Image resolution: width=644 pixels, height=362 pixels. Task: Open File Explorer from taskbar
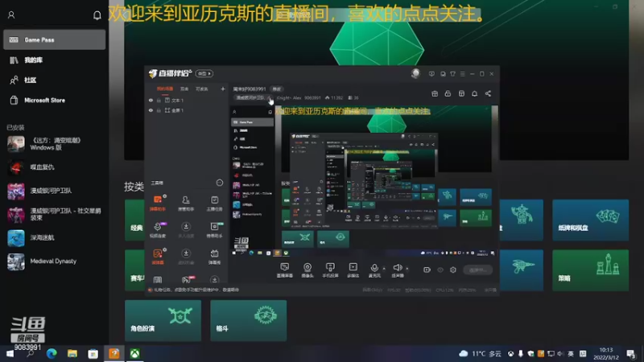pyautogui.click(x=72, y=354)
